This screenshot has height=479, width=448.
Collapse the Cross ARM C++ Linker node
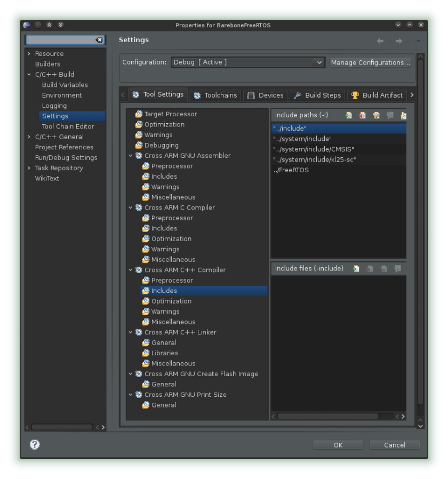click(x=131, y=332)
